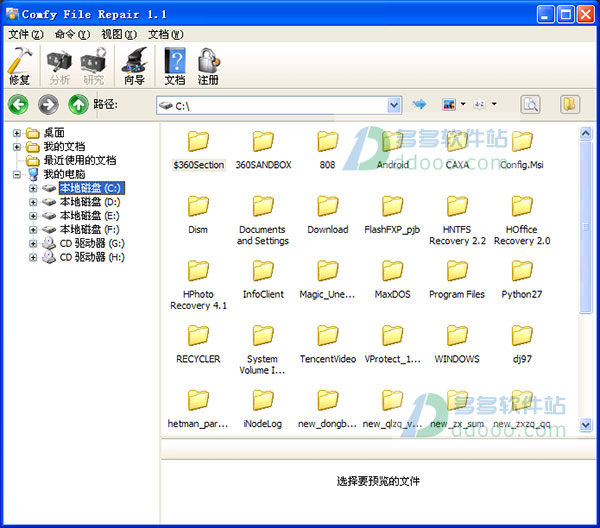
Task: Click the view mode thumbnail icon
Action: coord(449,104)
